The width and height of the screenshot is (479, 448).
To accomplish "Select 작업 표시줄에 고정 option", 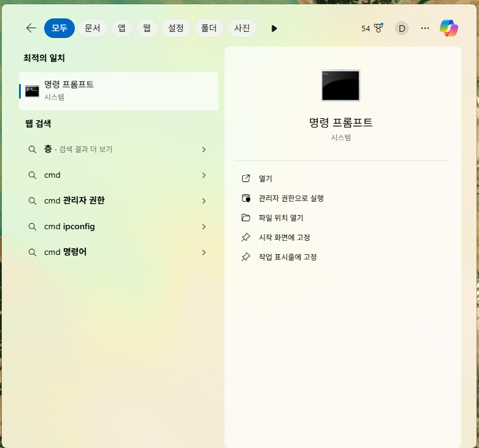I will coord(288,257).
